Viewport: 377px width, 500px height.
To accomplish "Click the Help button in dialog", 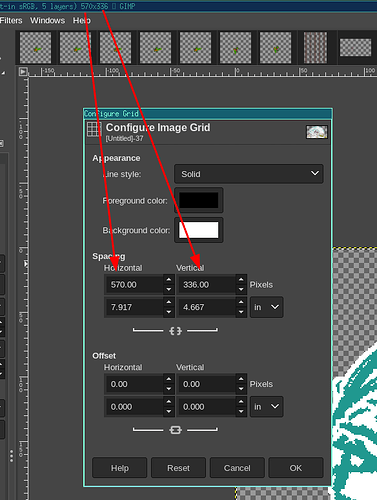I will (x=120, y=468).
